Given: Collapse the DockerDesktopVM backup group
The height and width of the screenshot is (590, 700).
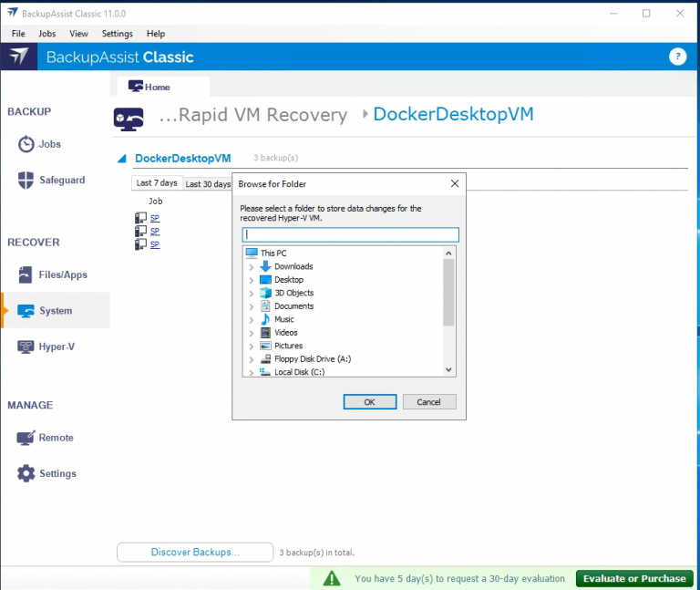Looking at the screenshot, I should (122, 159).
